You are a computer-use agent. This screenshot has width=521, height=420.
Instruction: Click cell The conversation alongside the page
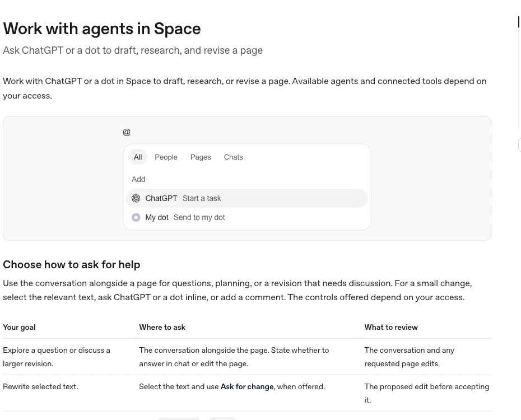pos(234,357)
